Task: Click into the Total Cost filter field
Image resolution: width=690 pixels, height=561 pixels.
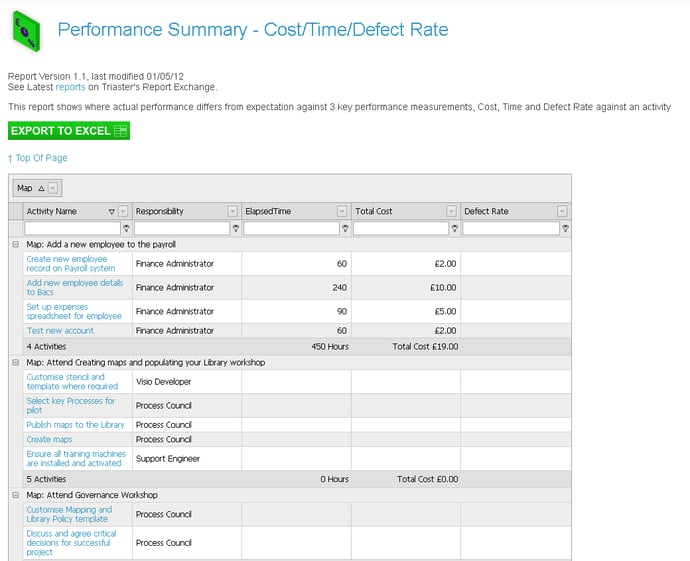Action: click(x=400, y=228)
